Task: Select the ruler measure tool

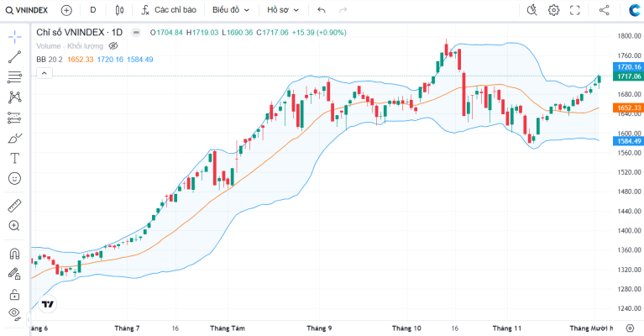Action: pyautogui.click(x=14, y=206)
